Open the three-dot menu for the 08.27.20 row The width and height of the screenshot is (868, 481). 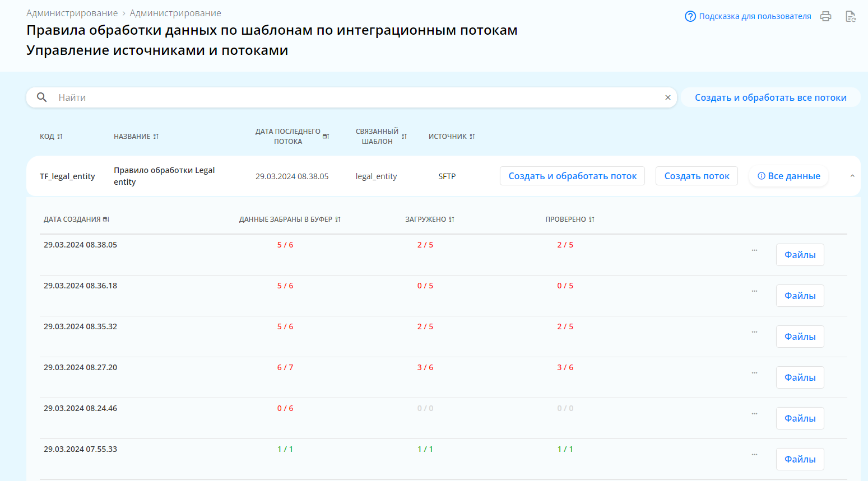pyautogui.click(x=755, y=373)
